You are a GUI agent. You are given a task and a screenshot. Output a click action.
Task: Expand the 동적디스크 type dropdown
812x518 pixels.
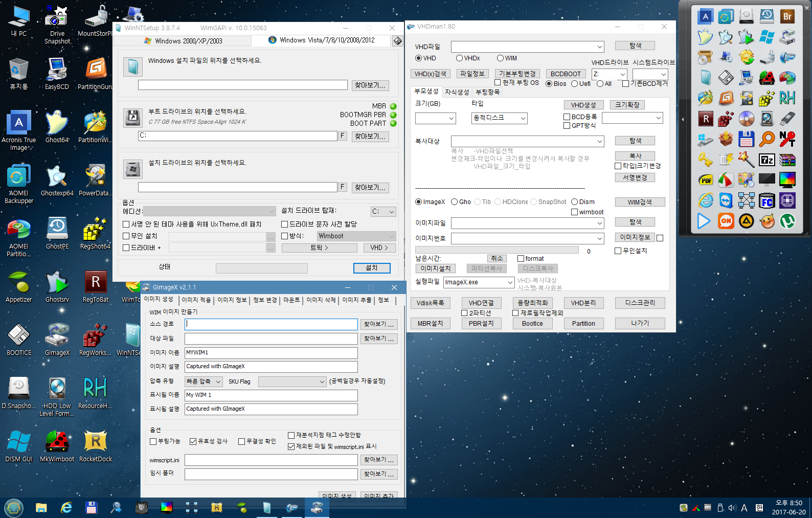coord(523,119)
